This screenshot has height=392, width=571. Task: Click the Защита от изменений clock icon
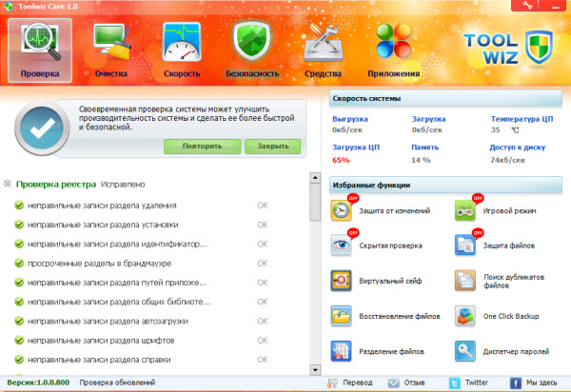pos(341,210)
